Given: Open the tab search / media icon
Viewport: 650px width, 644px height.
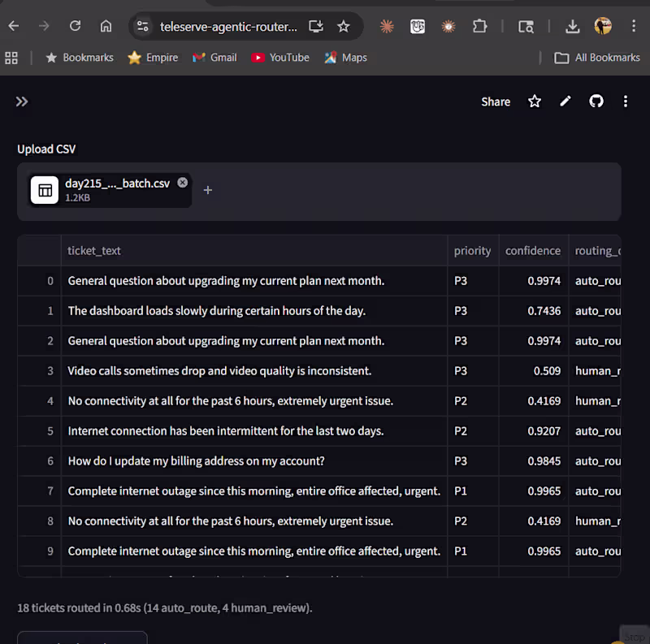Looking at the screenshot, I should pyautogui.click(x=526, y=27).
